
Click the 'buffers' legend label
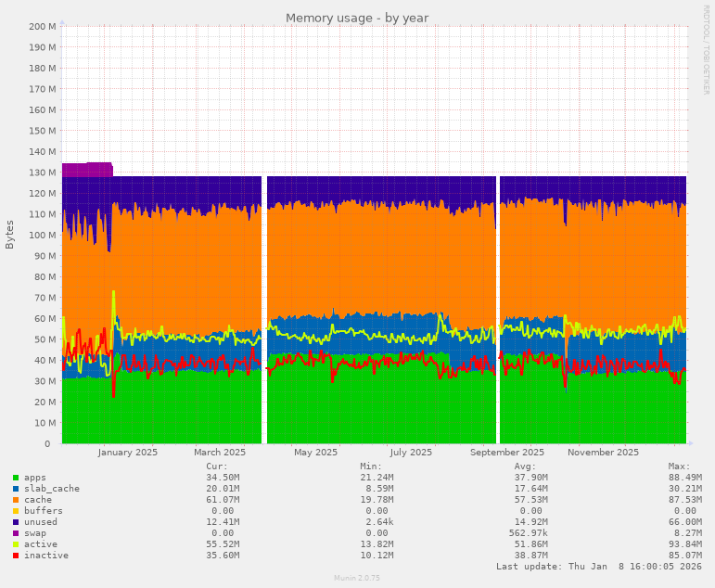pyautogui.click(x=44, y=511)
